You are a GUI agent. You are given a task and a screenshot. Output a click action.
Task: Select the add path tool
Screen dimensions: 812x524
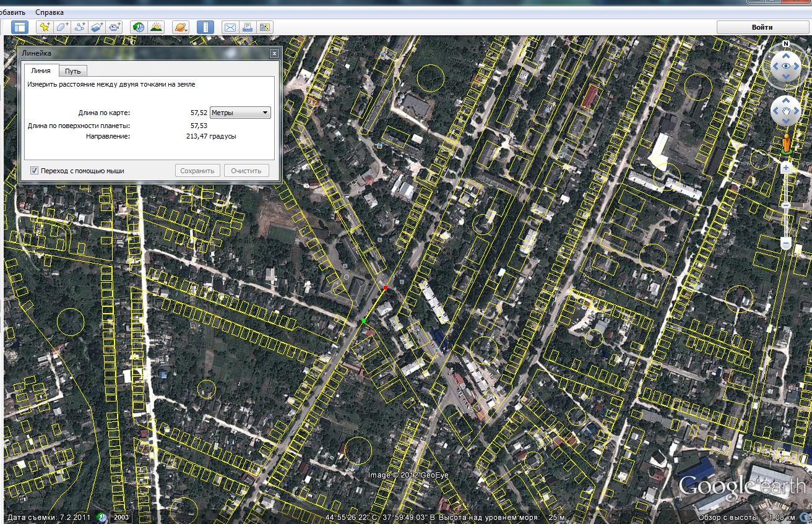(x=79, y=27)
